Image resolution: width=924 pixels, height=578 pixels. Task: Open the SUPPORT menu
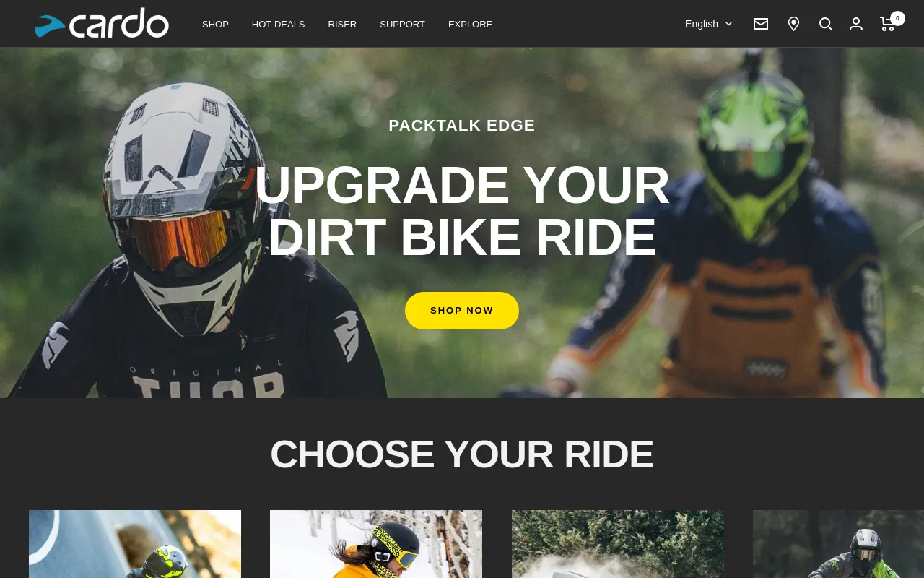(402, 24)
